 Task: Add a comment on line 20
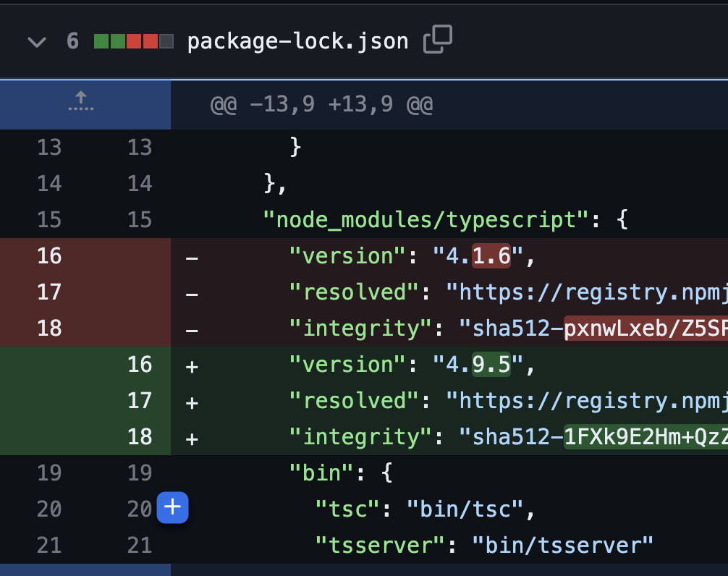(x=172, y=507)
